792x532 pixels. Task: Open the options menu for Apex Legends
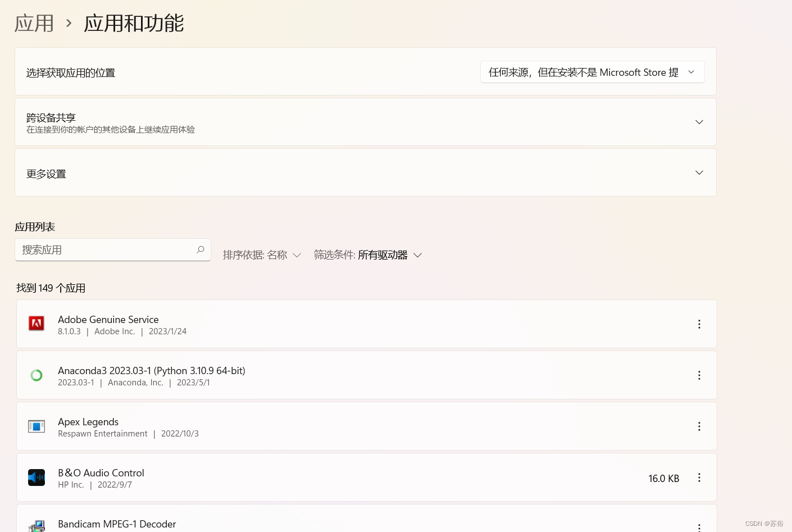click(x=699, y=426)
